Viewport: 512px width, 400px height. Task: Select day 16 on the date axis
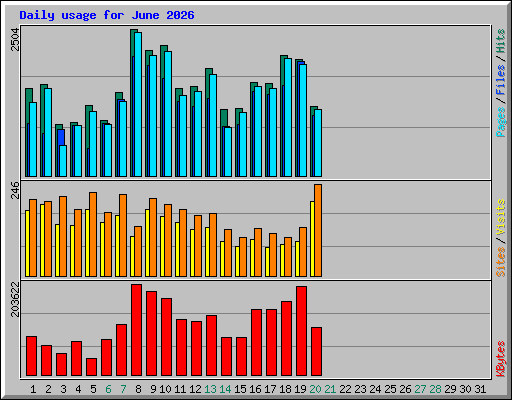point(255,389)
